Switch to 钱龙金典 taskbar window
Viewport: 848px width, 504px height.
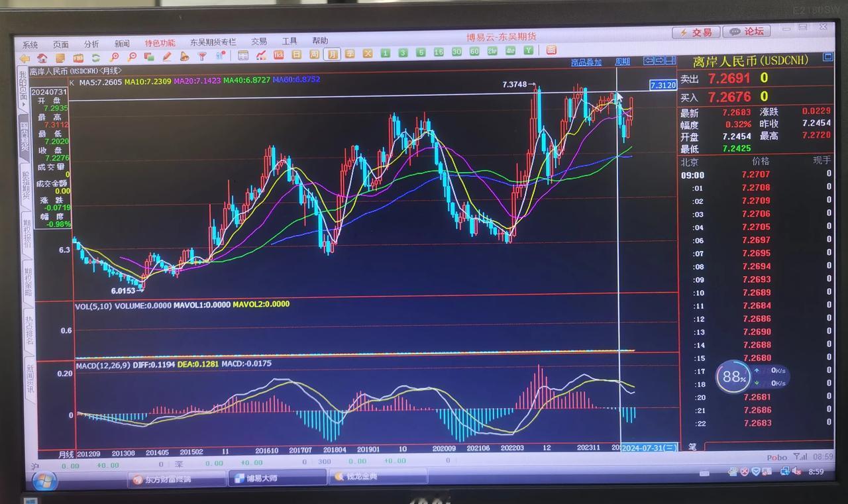coord(378,476)
